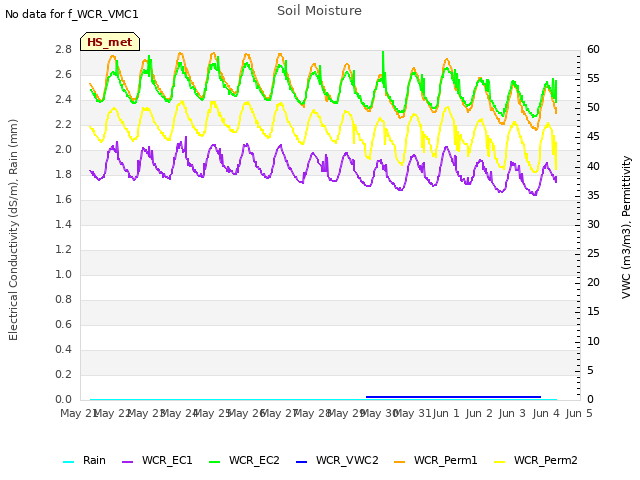Select the WCR_EC1 legend label
640x480 pixels.
pyautogui.click(x=167, y=460)
